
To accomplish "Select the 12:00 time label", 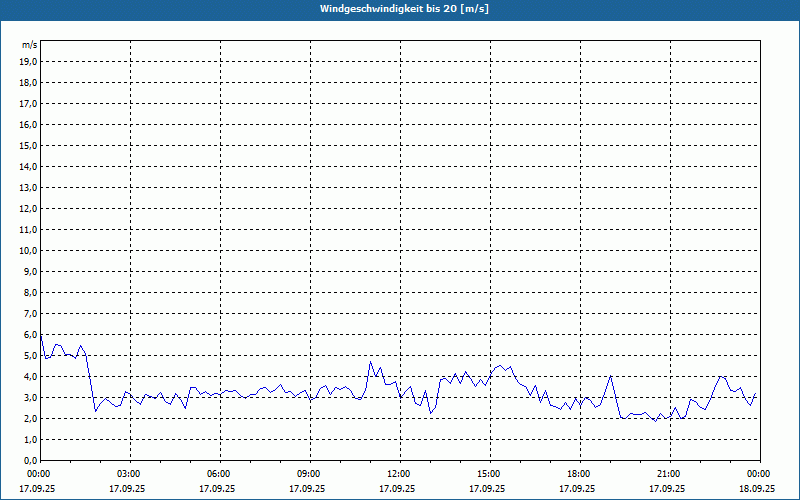I will [399, 474].
